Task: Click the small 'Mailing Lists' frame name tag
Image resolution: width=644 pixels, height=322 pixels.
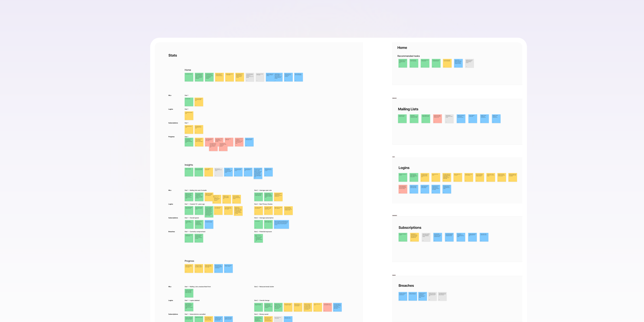Action: (394, 98)
